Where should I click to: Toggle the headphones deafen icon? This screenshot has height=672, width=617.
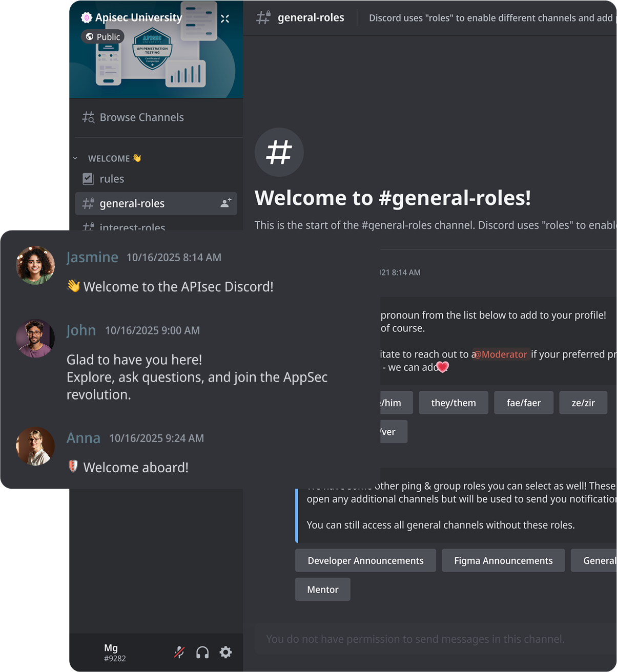(202, 652)
